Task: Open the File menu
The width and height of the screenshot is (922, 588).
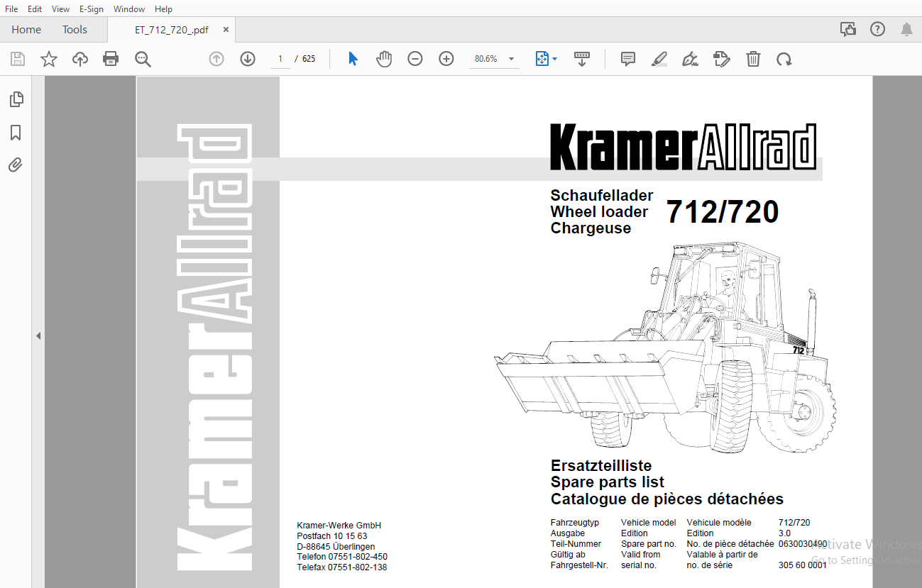Action: (x=11, y=9)
